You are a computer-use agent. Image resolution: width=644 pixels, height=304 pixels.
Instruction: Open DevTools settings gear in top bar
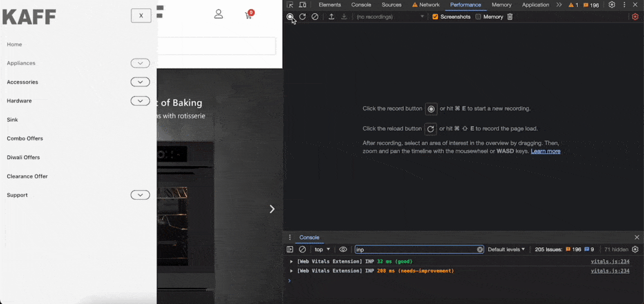(x=612, y=5)
